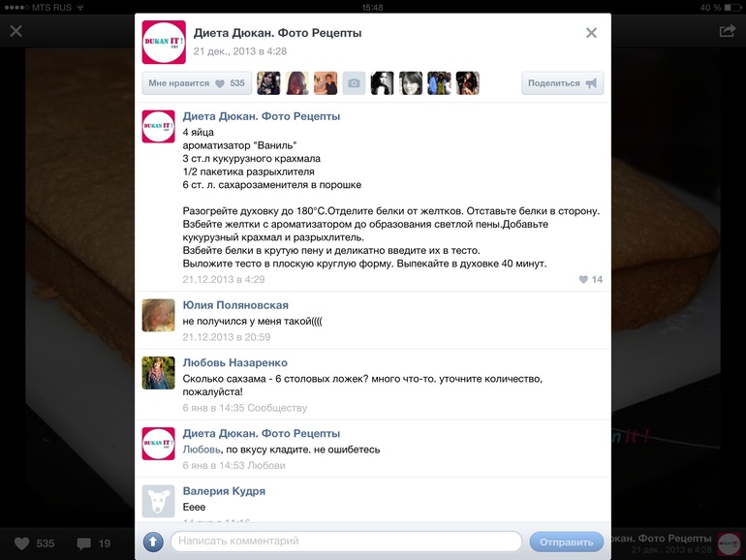
Task: Send the comment with Отправить button
Action: (x=566, y=542)
